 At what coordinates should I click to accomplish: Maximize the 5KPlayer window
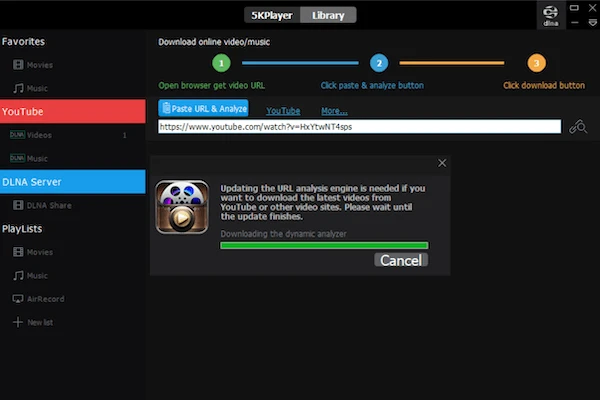(574, 8)
